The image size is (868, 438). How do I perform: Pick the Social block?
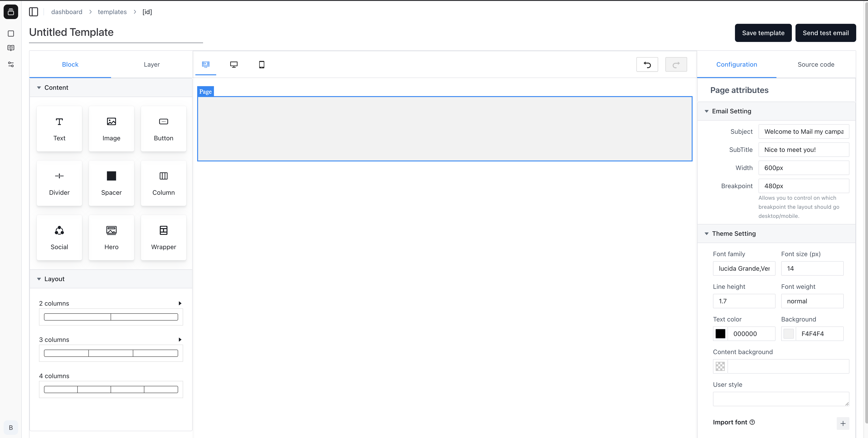(59, 237)
